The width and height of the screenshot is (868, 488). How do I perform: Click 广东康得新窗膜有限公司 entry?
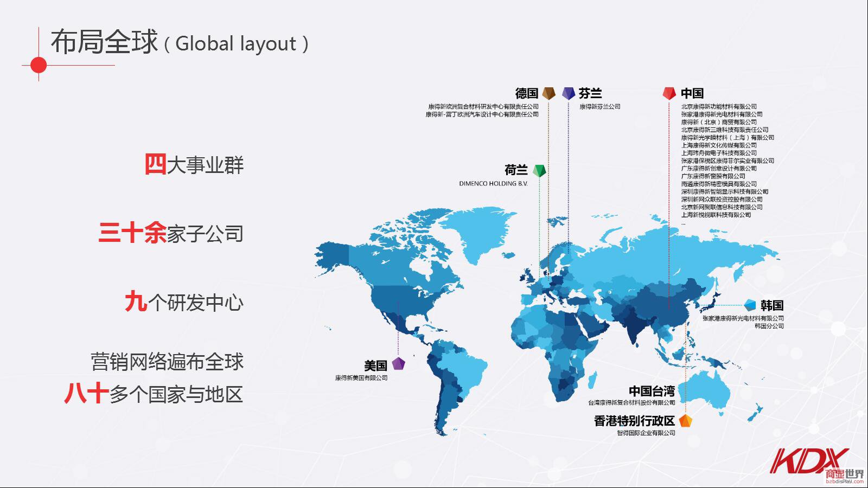[x=713, y=176]
